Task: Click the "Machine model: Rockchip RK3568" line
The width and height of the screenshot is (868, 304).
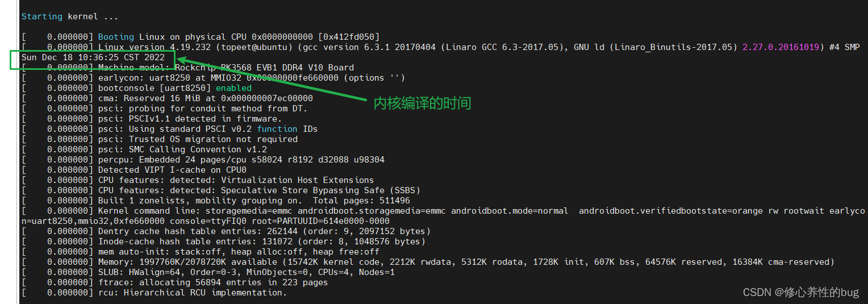Action: pos(226,68)
